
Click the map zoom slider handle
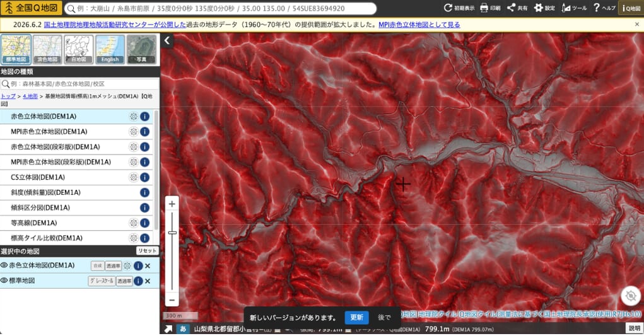[172, 233]
